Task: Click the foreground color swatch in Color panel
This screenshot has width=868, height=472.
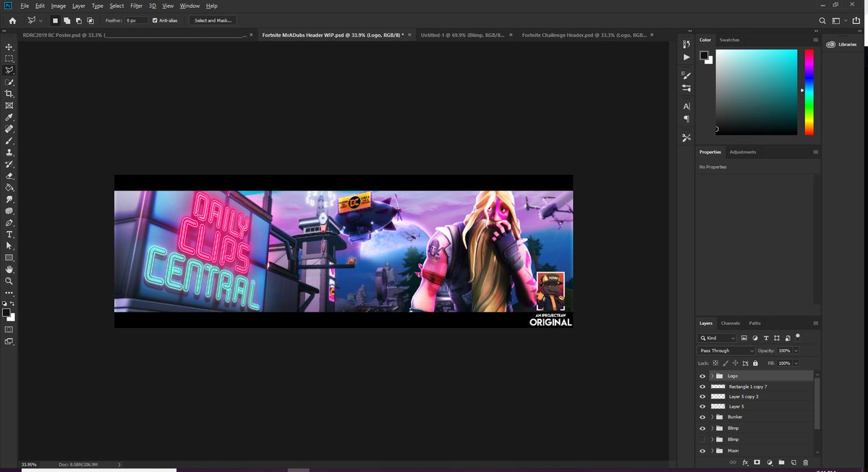Action: coord(704,55)
